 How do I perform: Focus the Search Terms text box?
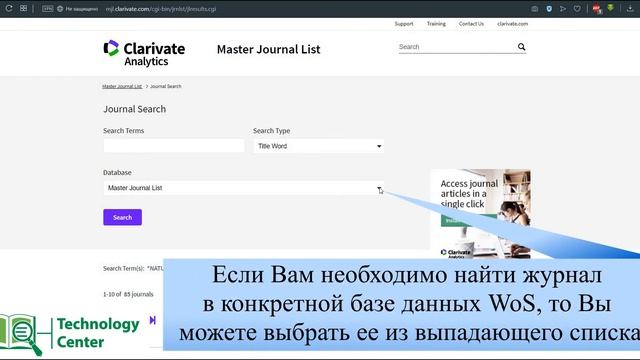click(x=174, y=146)
